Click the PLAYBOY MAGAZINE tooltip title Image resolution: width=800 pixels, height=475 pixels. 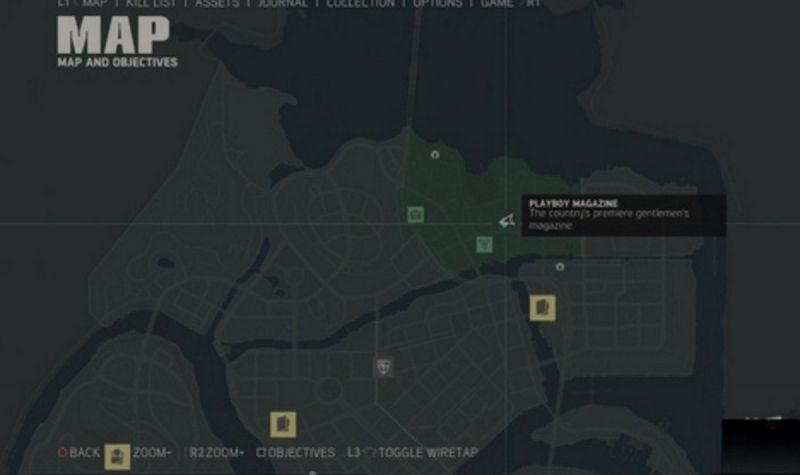pos(573,204)
